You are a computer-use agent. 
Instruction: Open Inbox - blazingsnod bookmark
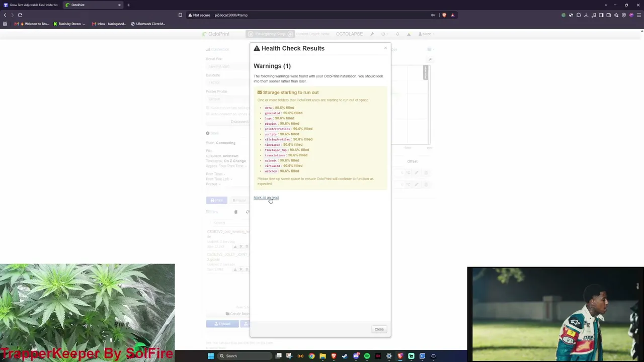(109, 24)
